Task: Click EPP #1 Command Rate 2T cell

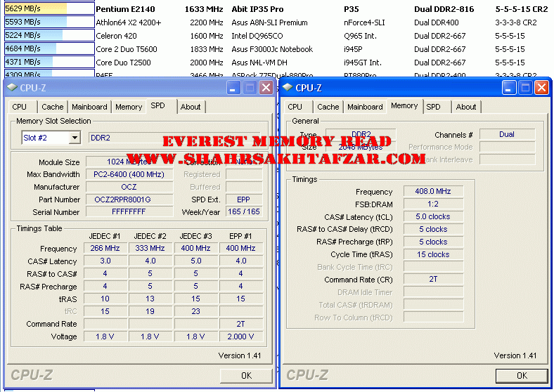Action: [241, 324]
